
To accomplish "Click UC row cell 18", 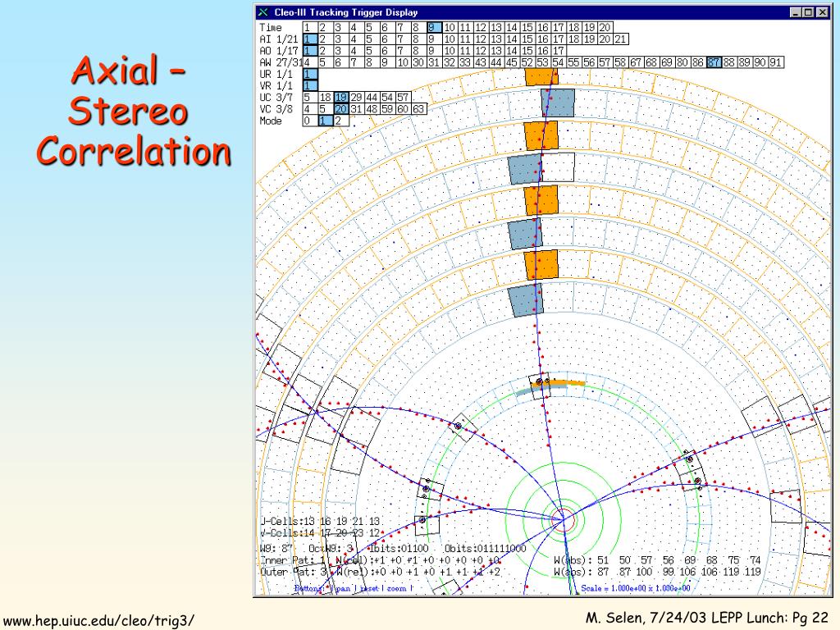I will (325, 98).
